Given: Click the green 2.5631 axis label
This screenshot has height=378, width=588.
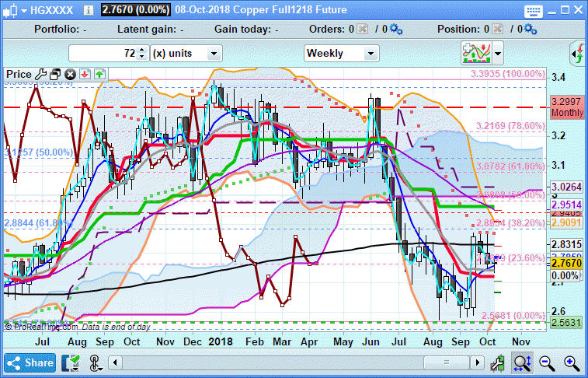Looking at the screenshot, I should point(566,323).
